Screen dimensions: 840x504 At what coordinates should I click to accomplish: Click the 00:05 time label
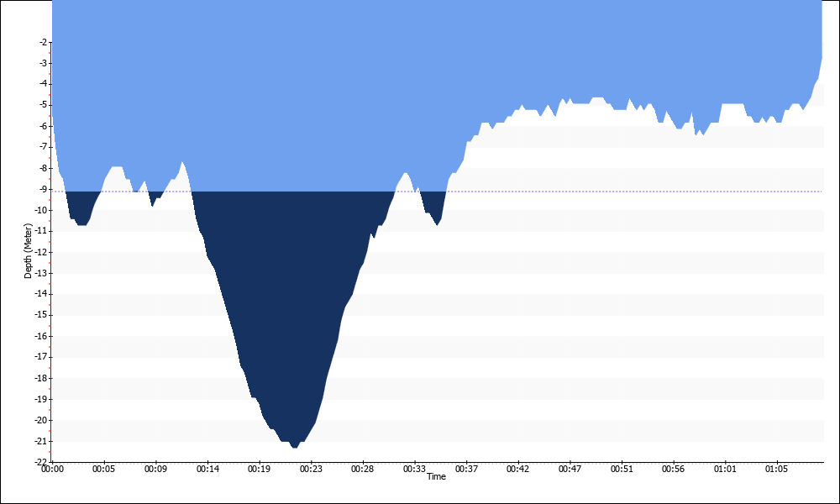103,470
